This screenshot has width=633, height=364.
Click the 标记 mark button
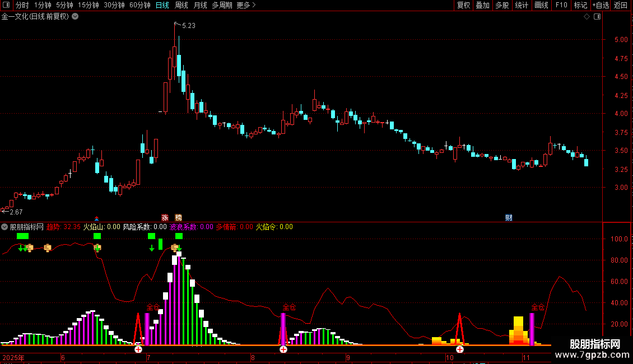click(x=580, y=5)
